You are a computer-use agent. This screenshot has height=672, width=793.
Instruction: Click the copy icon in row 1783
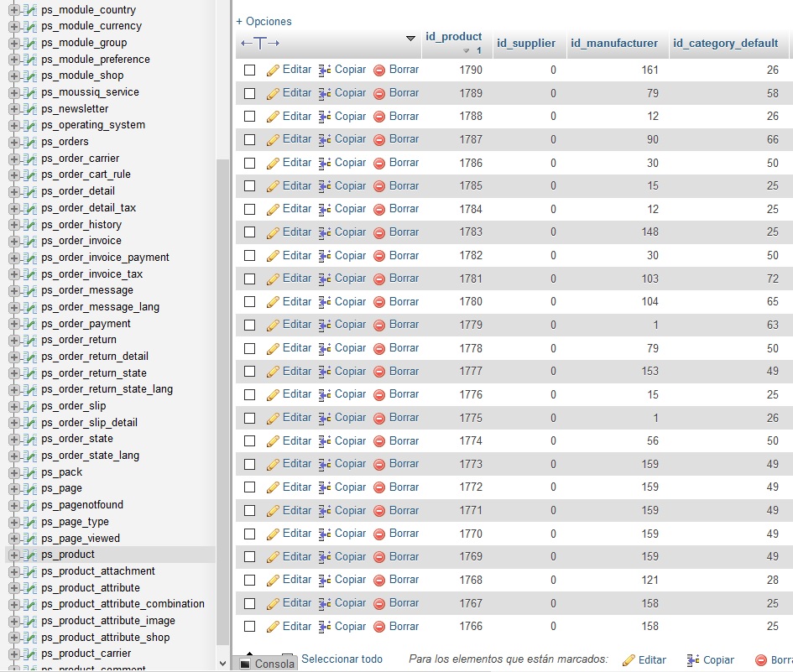(x=325, y=232)
